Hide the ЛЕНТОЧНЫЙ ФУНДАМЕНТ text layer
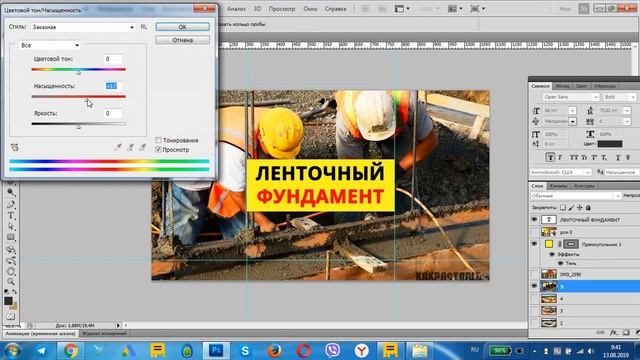The width and height of the screenshot is (640, 360). (x=534, y=220)
